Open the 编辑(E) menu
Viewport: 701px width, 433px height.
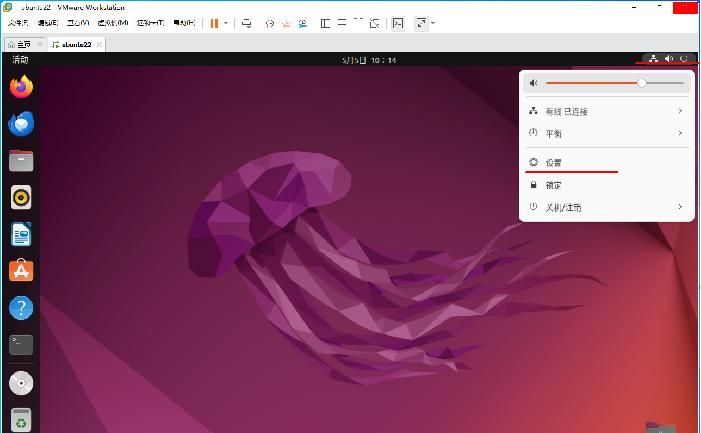tap(48, 23)
